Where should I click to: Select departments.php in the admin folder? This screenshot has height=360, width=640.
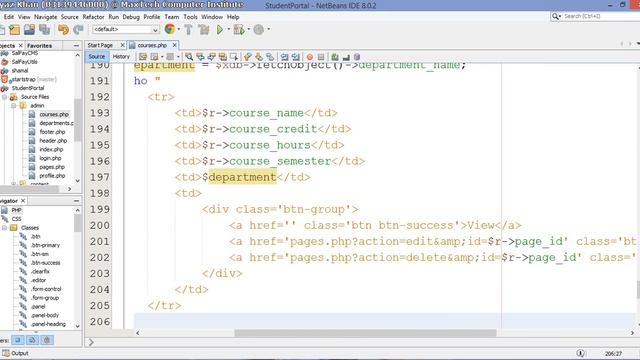[x=56, y=123]
